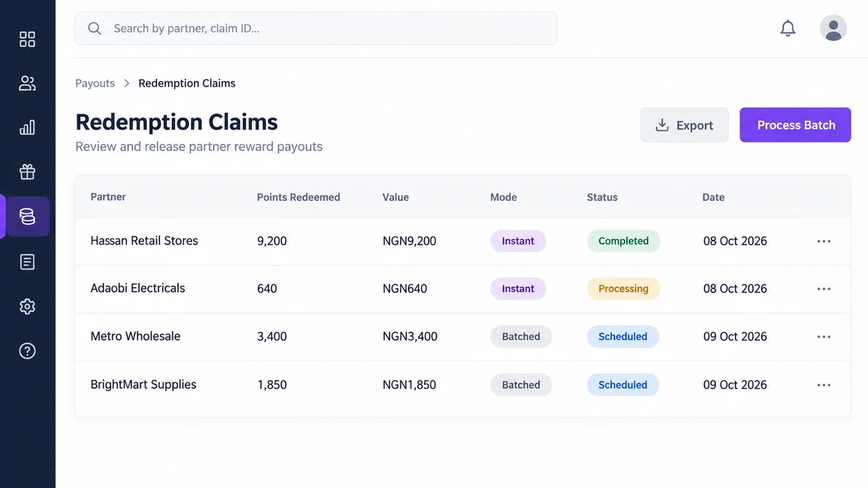868x488 pixels.
Task: Open the reports document icon in sidebar
Action: 27,262
